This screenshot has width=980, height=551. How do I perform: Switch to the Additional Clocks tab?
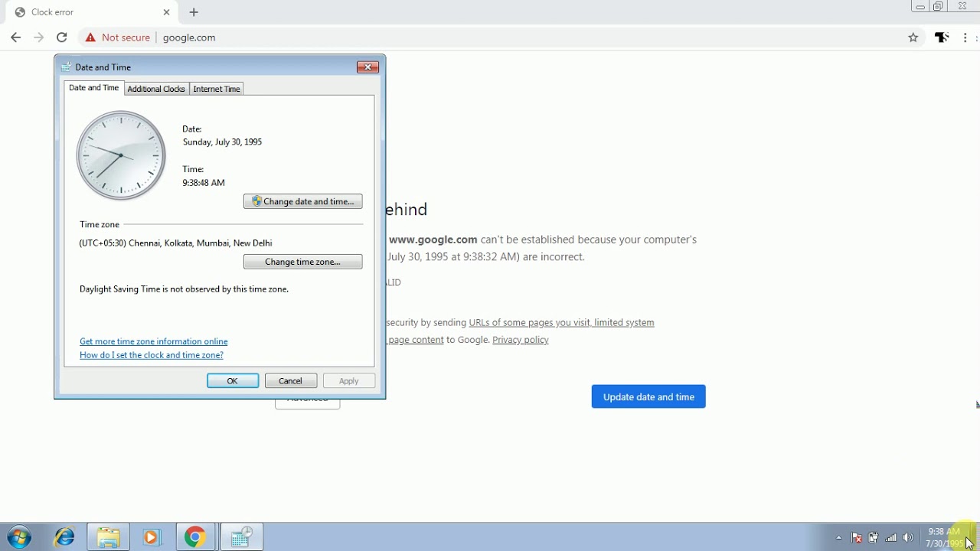[x=156, y=89]
